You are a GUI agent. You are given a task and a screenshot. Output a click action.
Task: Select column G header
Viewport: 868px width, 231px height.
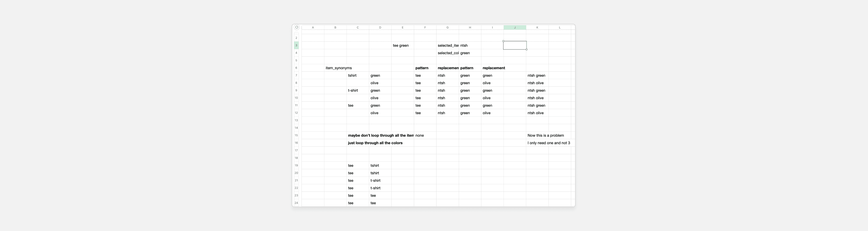tap(448, 28)
